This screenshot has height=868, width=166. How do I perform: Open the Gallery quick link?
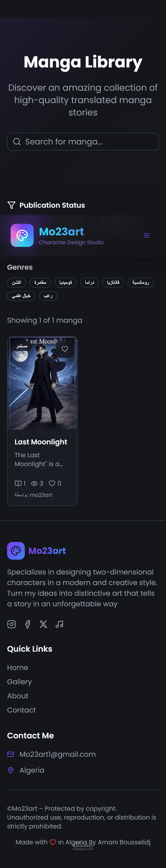coord(19,682)
